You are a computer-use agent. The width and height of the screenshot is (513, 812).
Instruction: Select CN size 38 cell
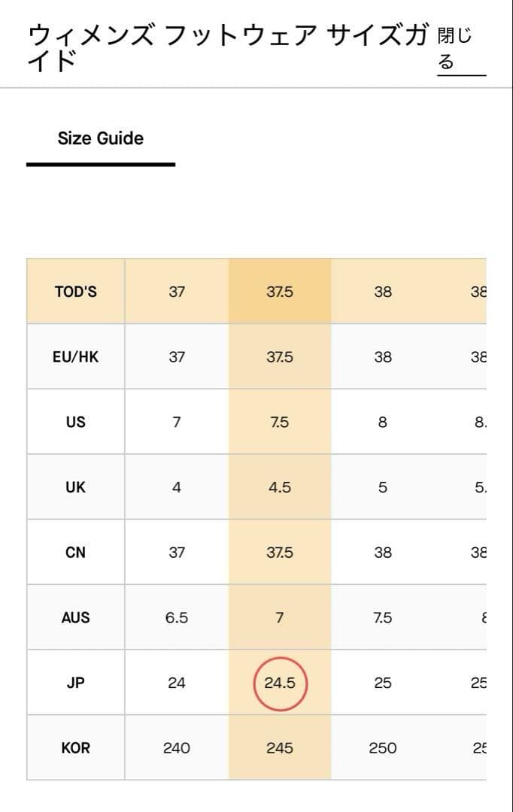383,553
